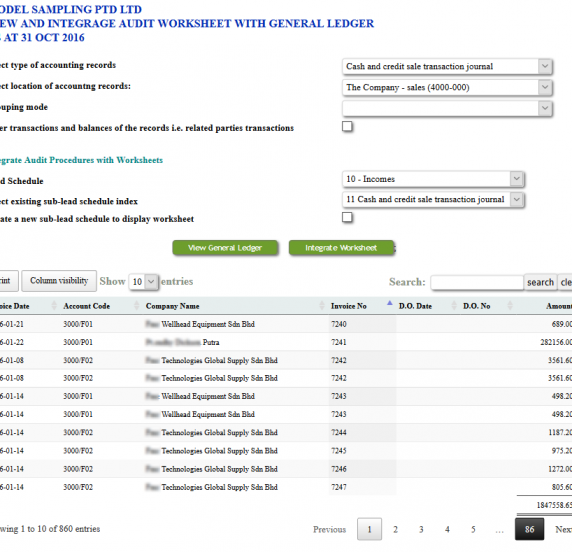This screenshot has height=552, width=572.
Task: Jump to last page 86
Action: point(529,529)
